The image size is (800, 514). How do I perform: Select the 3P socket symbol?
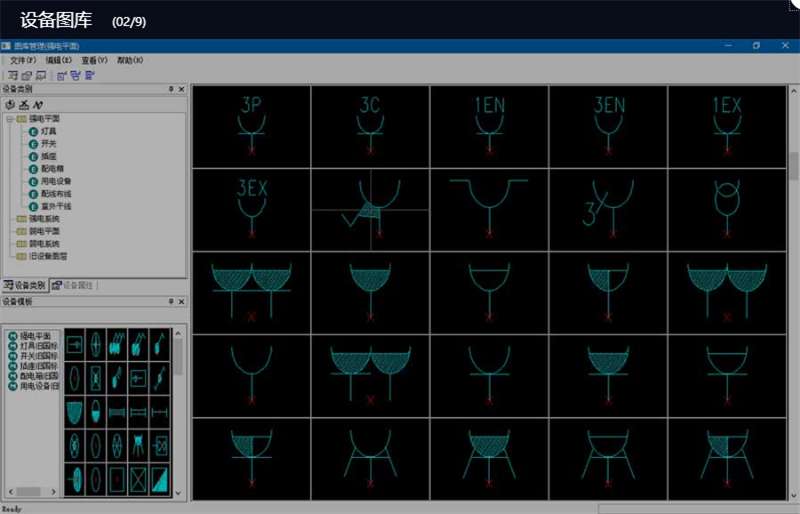click(251, 125)
